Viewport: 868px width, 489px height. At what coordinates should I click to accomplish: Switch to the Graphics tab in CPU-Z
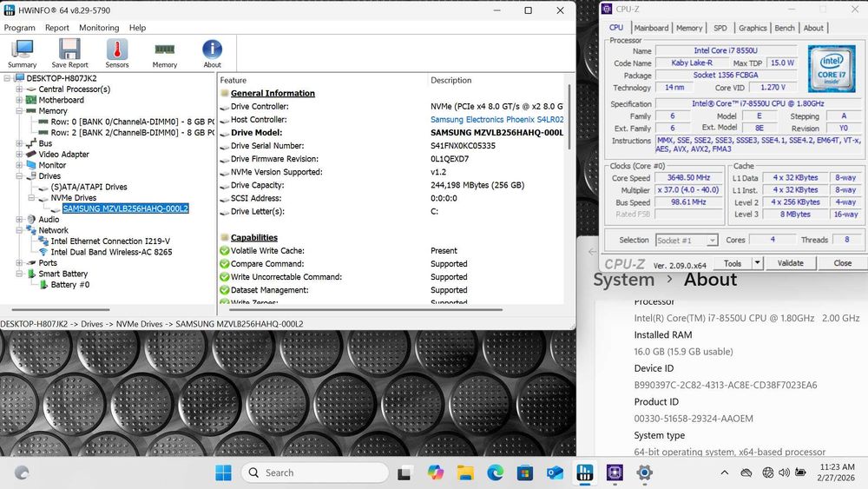click(x=753, y=28)
